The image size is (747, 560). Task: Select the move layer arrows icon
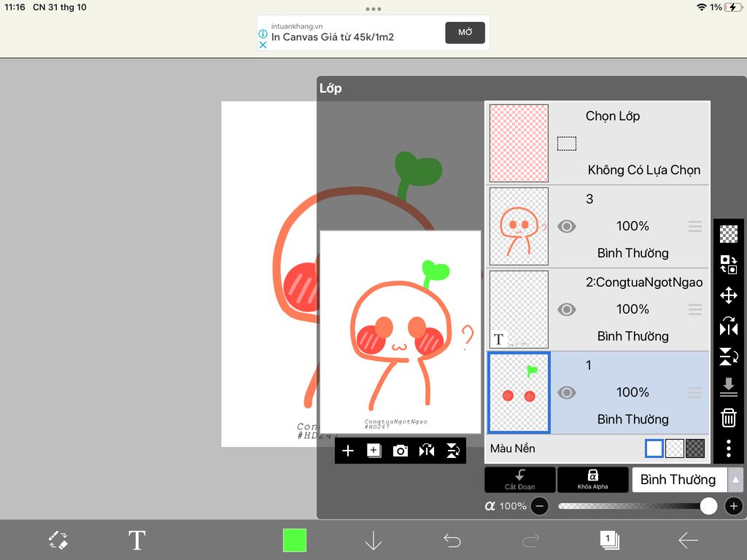click(x=729, y=295)
